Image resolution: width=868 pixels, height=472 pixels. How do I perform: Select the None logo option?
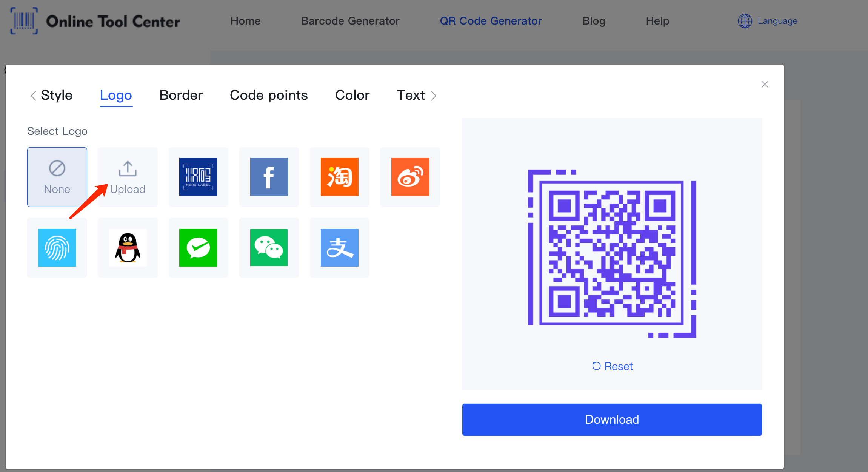[x=57, y=176]
